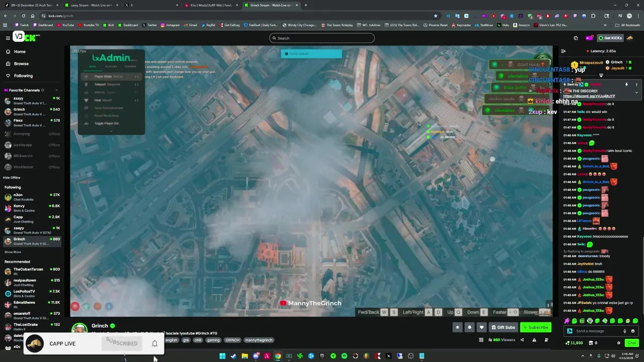Viewport: 644px width, 362px height.
Task: Click the green Chat send button
Action: [x=631, y=343]
